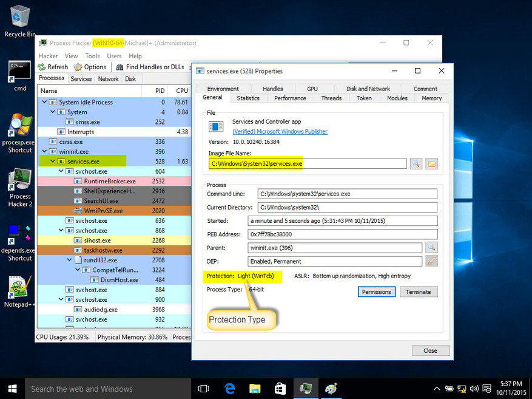The width and height of the screenshot is (532, 399).
Task: Open the Users menu
Action: click(114, 56)
